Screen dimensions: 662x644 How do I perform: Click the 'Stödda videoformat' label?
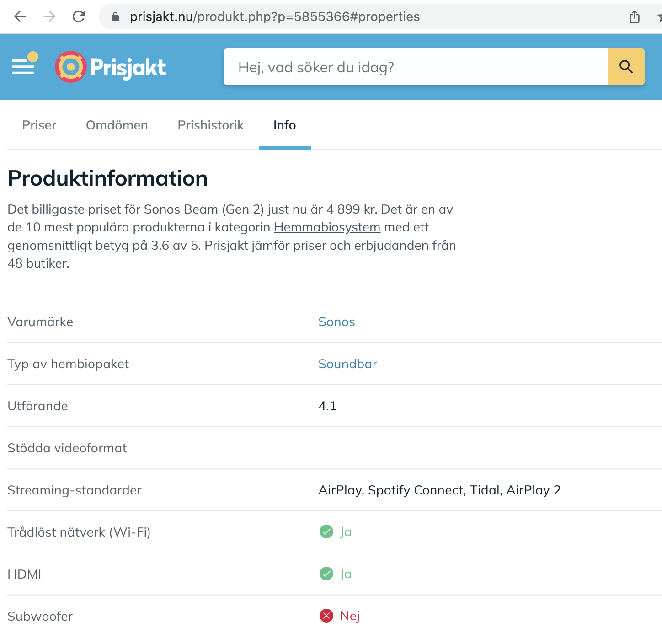pos(67,448)
